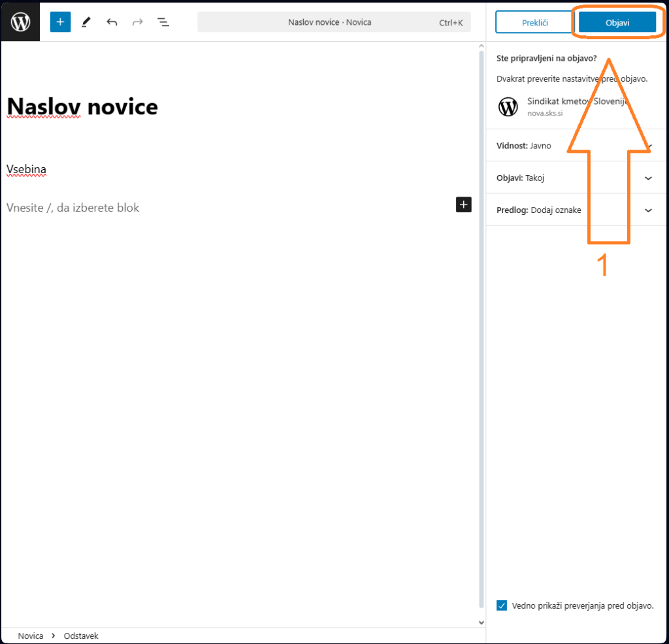Click the Redo arrow icon

coord(137,22)
